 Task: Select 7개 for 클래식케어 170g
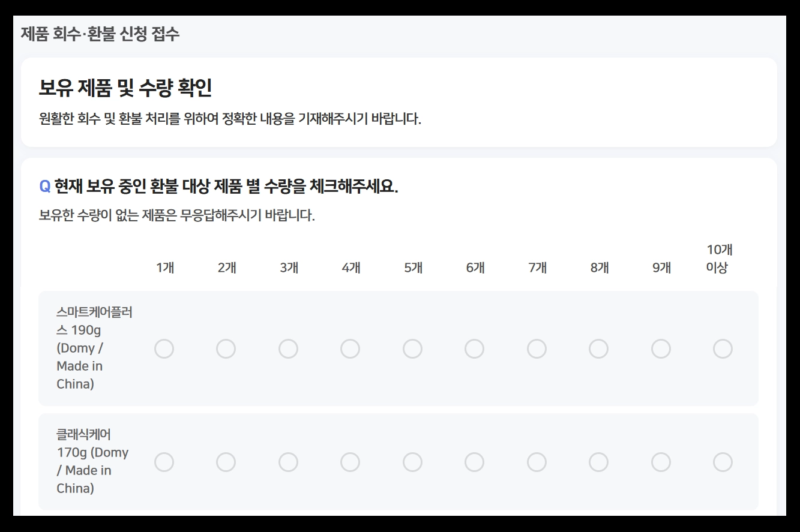(537, 462)
